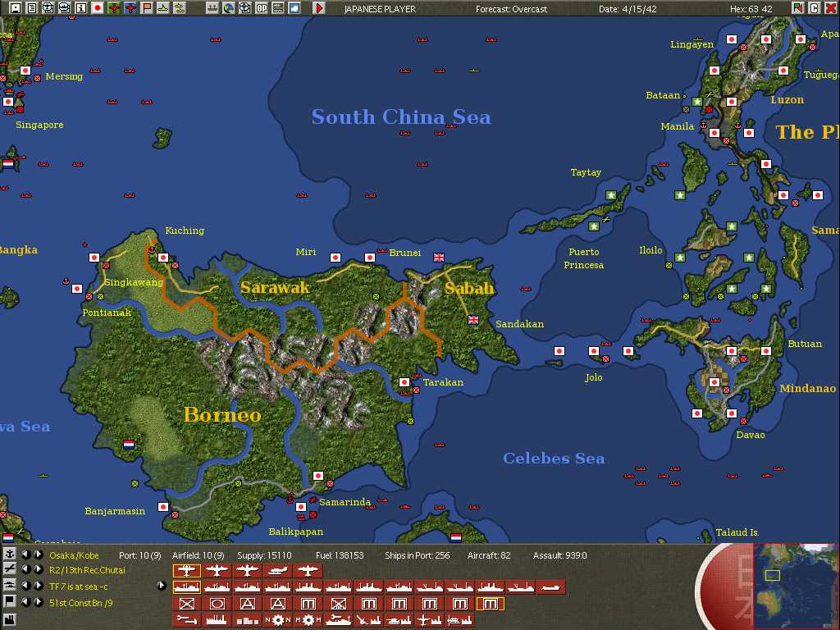
Task: Select the highlighted last land unit icon
Action: [491, 604]
